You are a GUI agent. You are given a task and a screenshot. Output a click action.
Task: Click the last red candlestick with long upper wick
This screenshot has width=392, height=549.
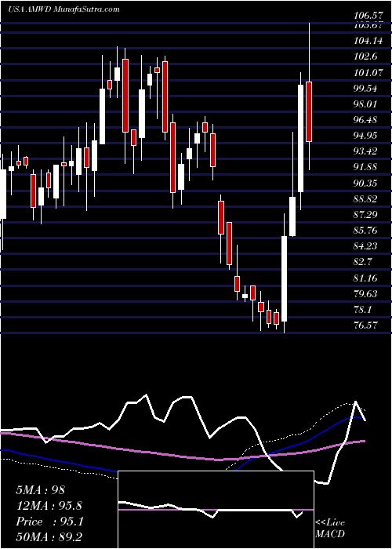[309, 111]
